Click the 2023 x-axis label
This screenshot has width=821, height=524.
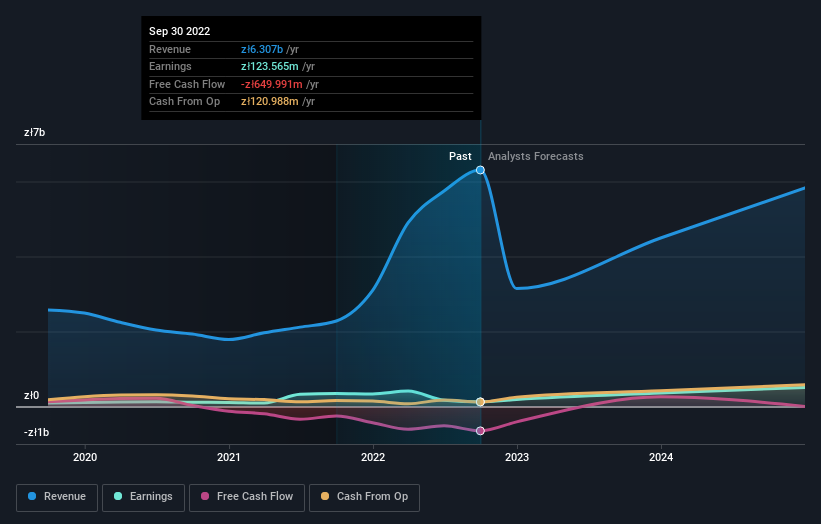[517, 457]
